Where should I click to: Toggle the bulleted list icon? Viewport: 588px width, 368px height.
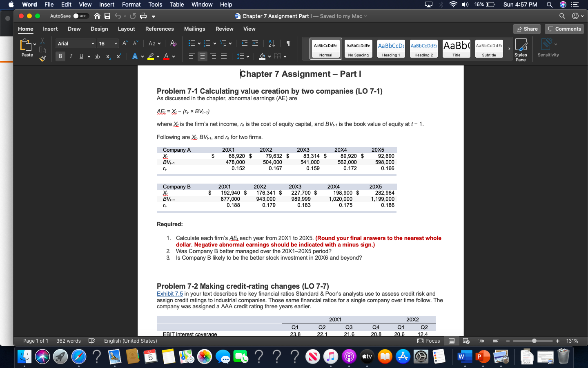coord(192,43)
